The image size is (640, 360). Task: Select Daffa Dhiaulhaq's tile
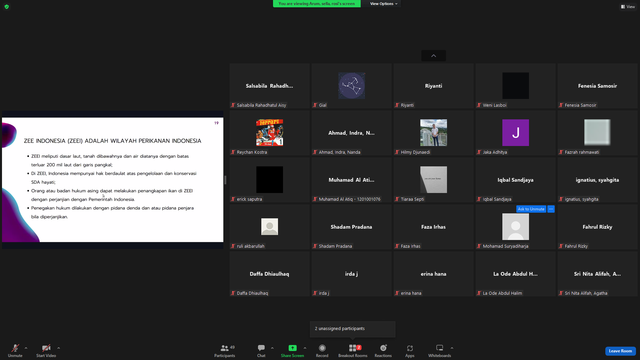click(269, 273)
